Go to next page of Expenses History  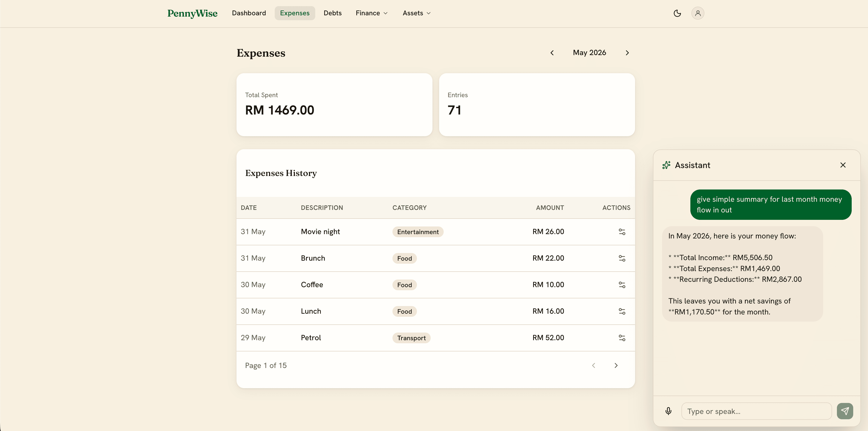(x=616, y=365)
